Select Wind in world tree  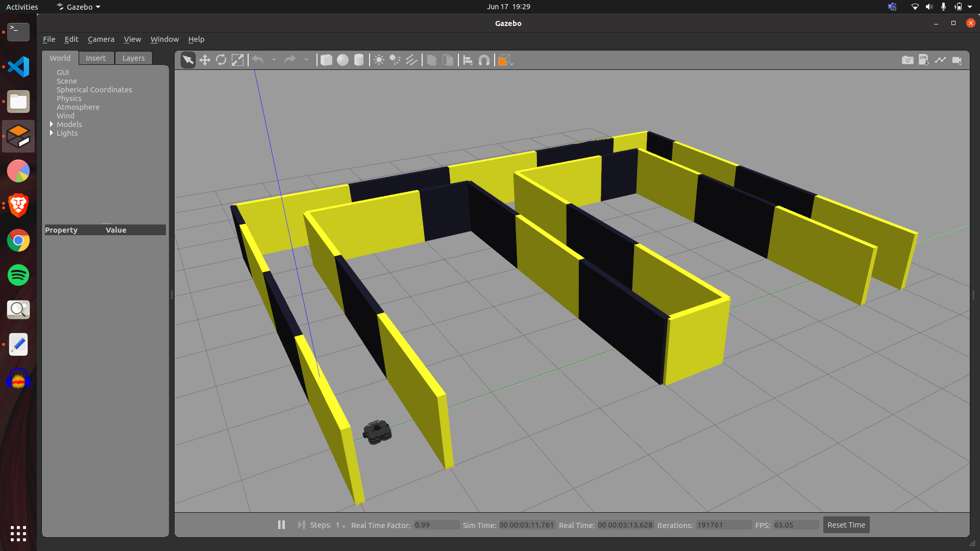coord(65,116)
